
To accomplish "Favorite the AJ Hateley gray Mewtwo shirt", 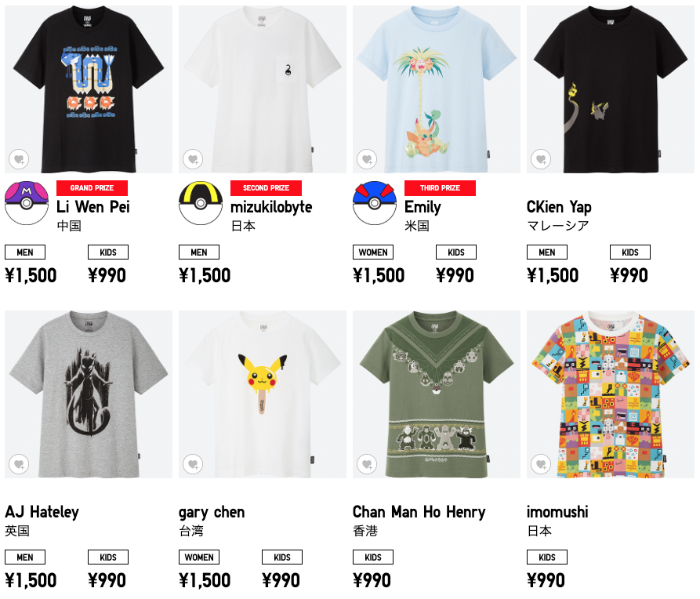I will point(19,464).
